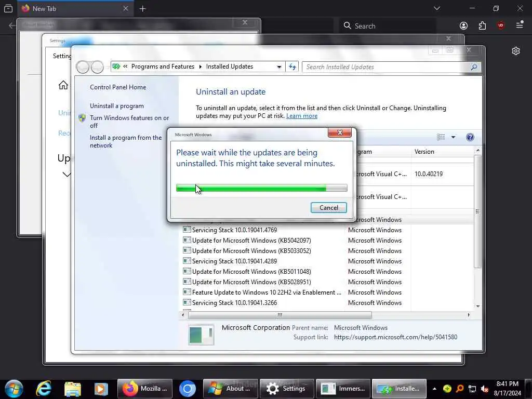Click the Back navigation button in Control Panel

coord(83,67)
